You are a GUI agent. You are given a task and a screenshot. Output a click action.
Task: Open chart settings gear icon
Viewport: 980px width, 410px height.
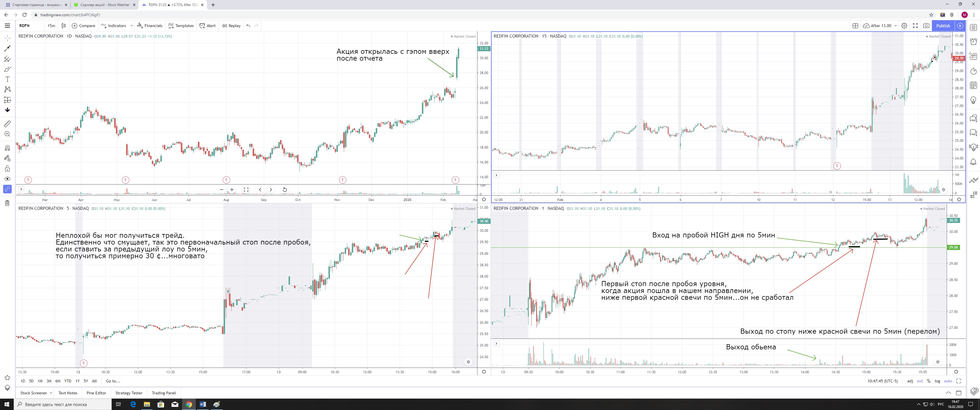coord(904,25)
